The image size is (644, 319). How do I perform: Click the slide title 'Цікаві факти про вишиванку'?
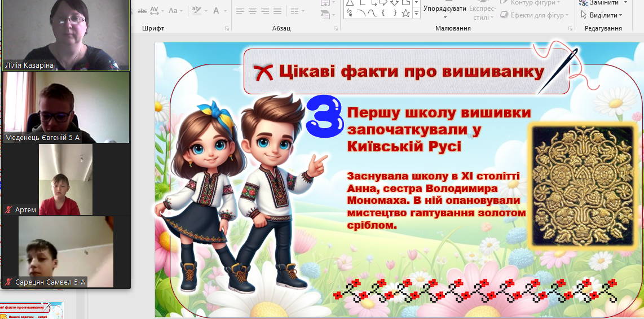tap(411, 72)
